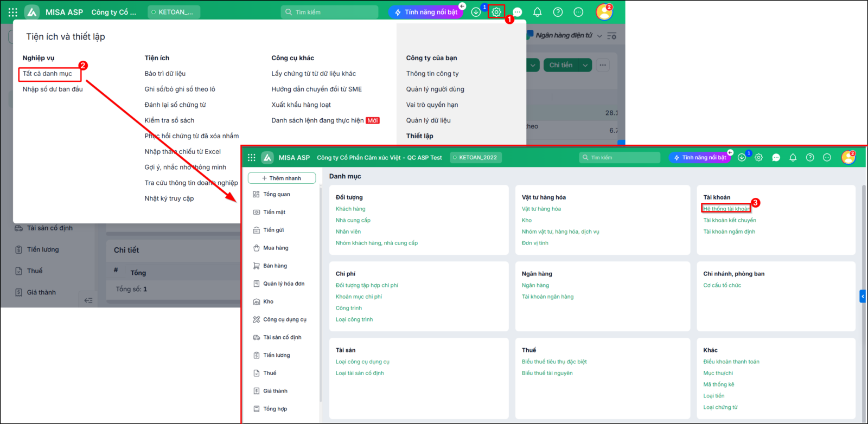Click the Thêm nhanh button
This screenshot has height=424, width=868.
coord(282,178)
